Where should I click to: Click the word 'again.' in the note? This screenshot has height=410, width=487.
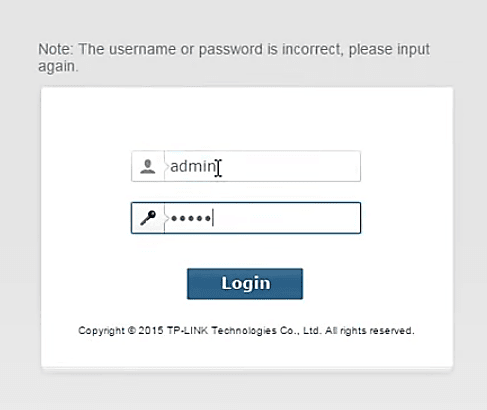[x=58, y=66]
